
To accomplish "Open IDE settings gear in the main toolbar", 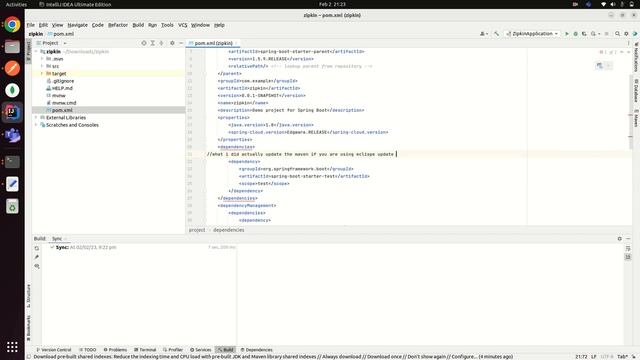I will click(626, 34).
